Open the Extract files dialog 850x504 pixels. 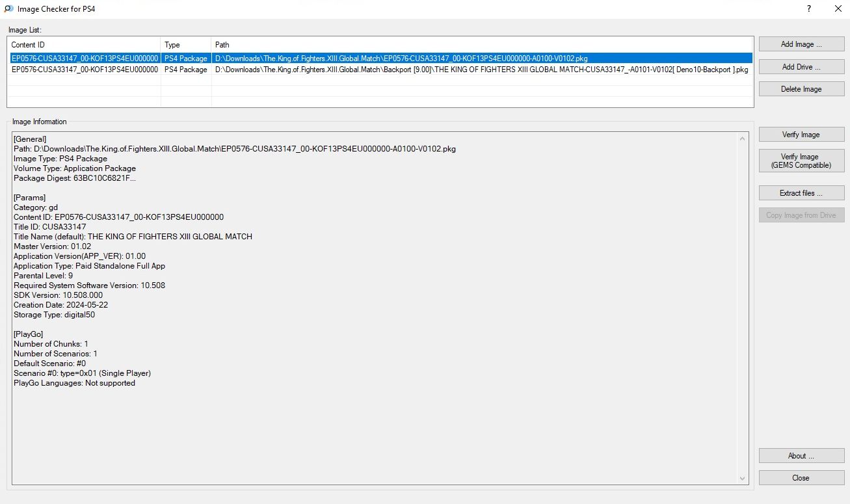[x=801, y=193]
